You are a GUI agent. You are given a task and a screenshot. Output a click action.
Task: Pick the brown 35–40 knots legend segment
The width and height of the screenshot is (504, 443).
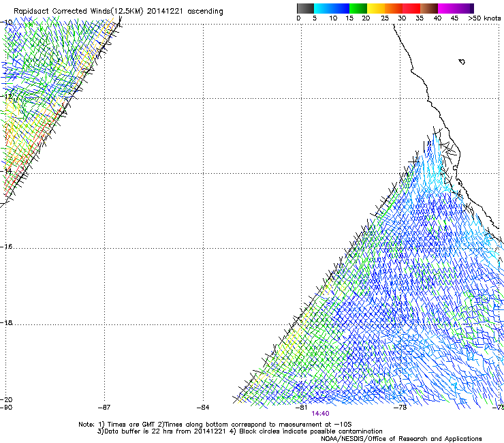[x=429, y=8]
